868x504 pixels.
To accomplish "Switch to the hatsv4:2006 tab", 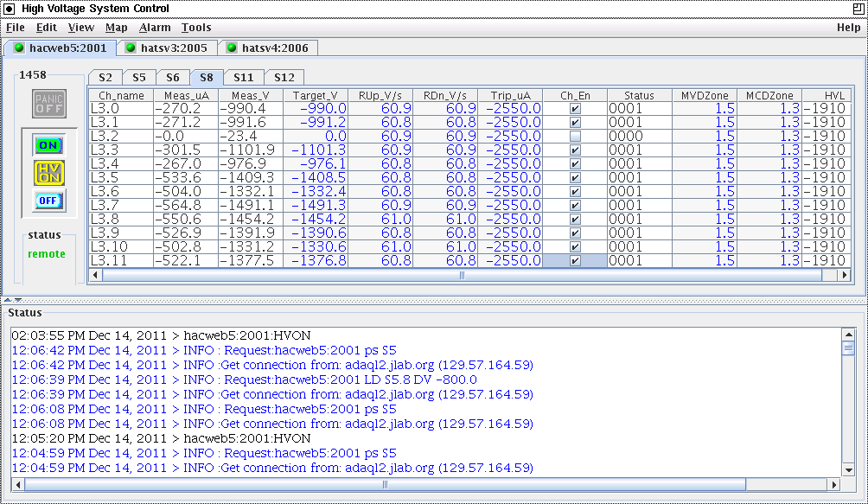I will tap(269, 48).
